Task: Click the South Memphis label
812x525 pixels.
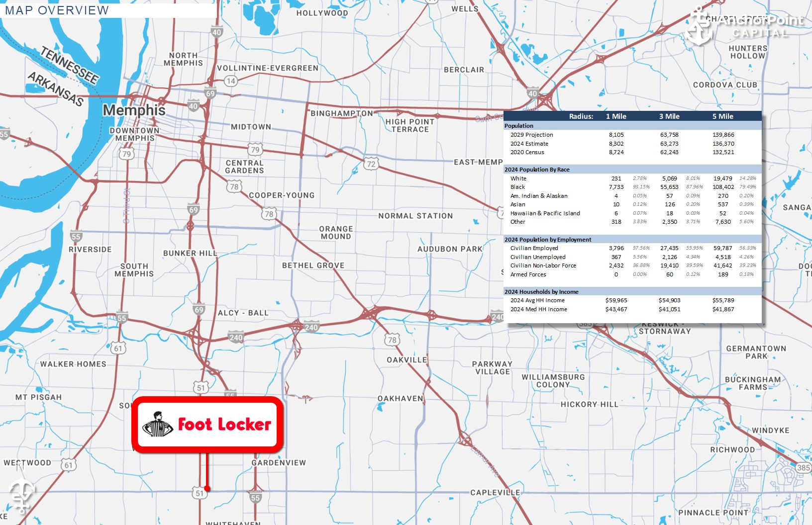Action: pos(134,270)
